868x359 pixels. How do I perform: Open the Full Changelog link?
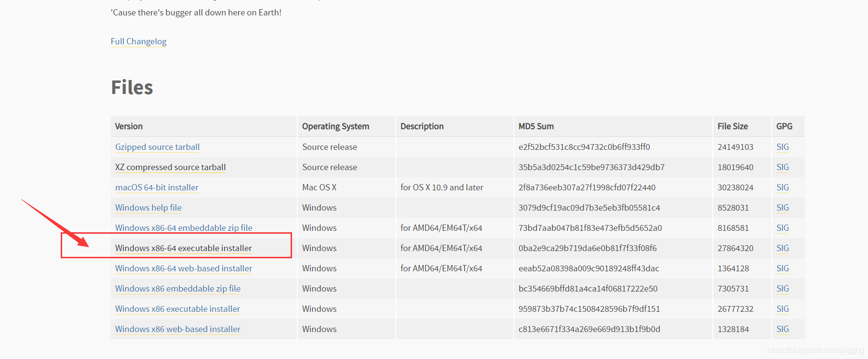138,41
